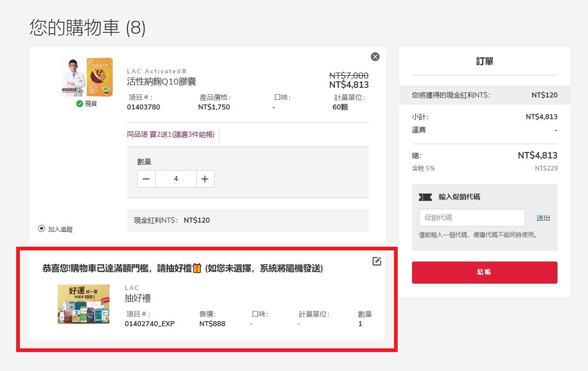Open the 抽好禮 gift thumbnail image
Viewport: 588px width, 371px height.
point(84,304)
